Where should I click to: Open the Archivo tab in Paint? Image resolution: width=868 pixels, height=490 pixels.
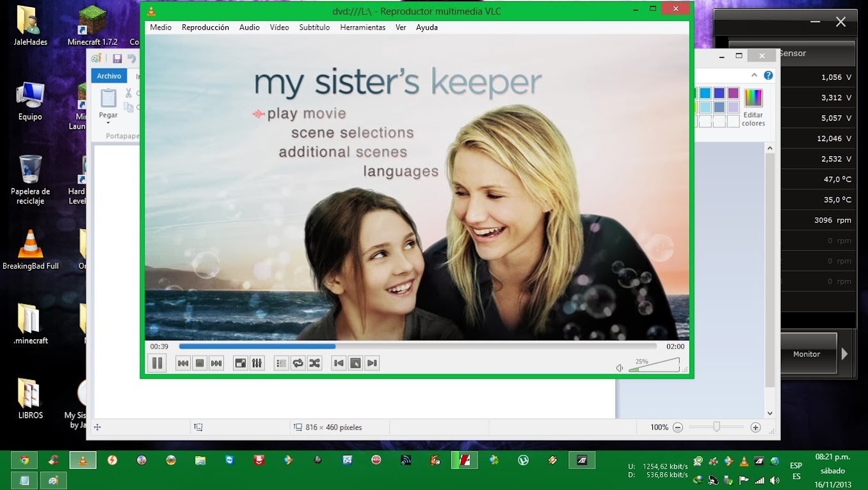pos(109,75)
